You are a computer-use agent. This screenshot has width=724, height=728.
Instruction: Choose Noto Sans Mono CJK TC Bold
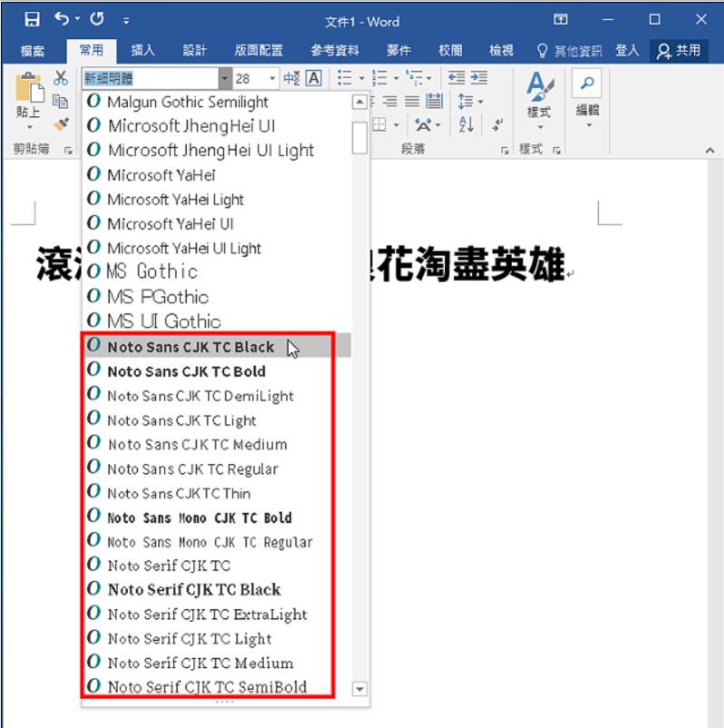coord(217,517)
